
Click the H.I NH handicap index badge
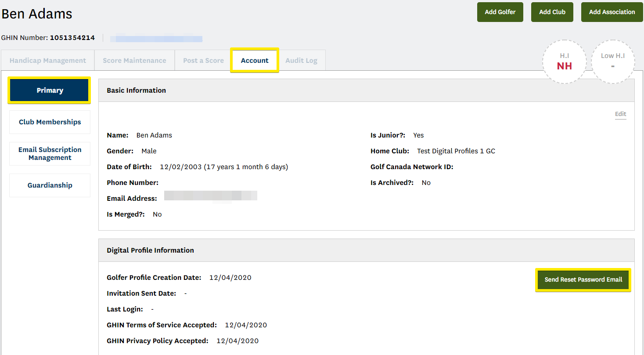tap(564, 62)
